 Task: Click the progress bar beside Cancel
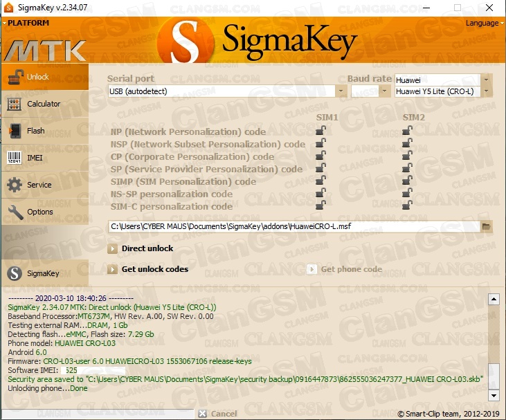tap(98, 414)
